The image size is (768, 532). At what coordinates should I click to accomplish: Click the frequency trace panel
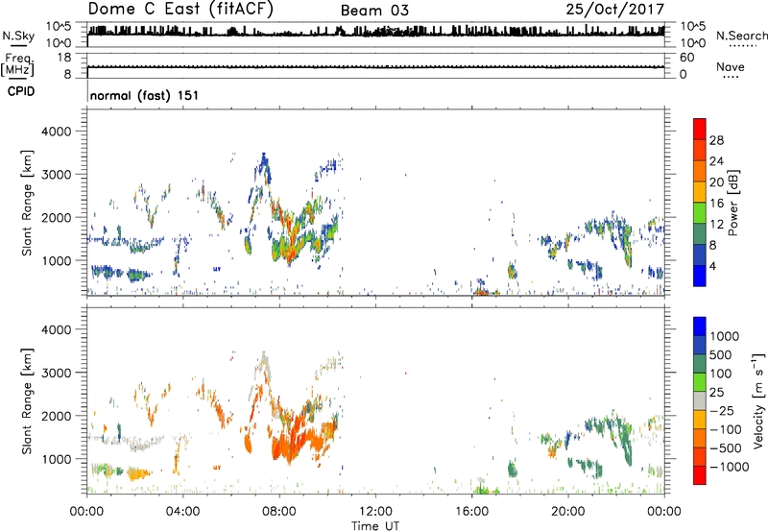375,65
